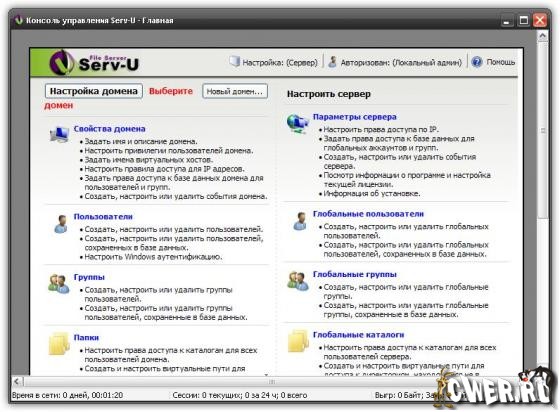
Task: Click the vertical scrollbar up arrow
Action: [x=542, y=36]
